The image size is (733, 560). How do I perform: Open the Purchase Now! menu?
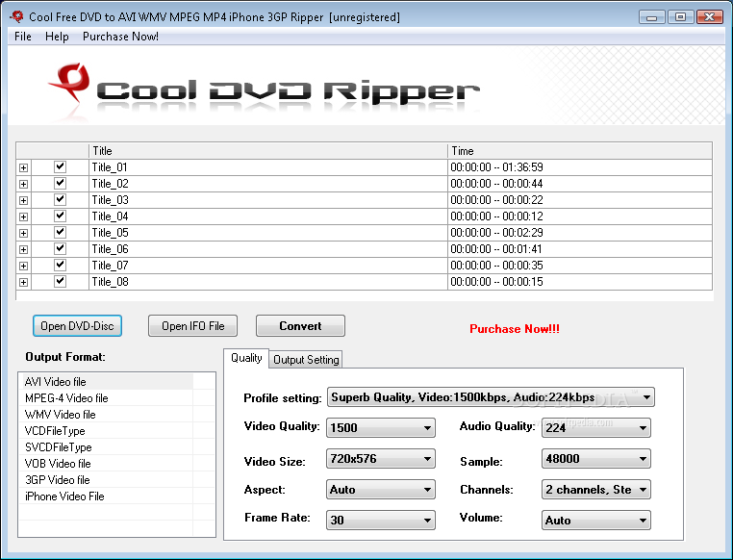coord(120,37)
